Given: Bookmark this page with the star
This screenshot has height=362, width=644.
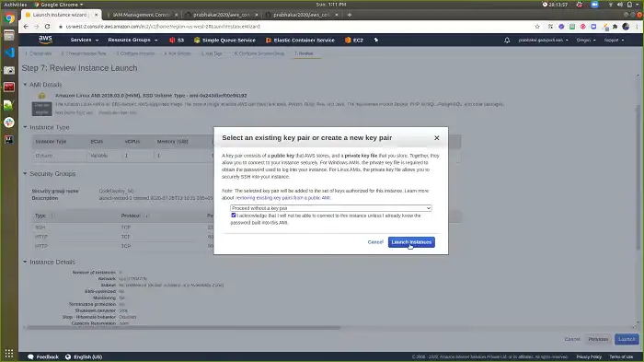Looking at the screenshot, I should point(537,27).
